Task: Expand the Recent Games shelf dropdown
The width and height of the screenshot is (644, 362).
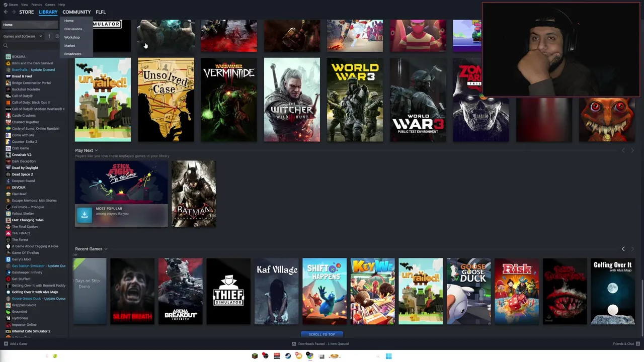Action: click(106, 249)
